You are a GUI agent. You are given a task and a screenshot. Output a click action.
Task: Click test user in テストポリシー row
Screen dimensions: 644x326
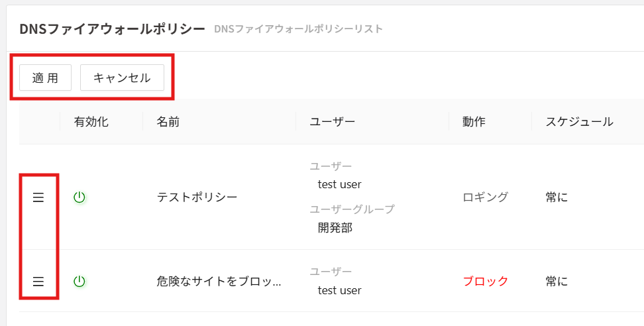[x=340, y=184]
